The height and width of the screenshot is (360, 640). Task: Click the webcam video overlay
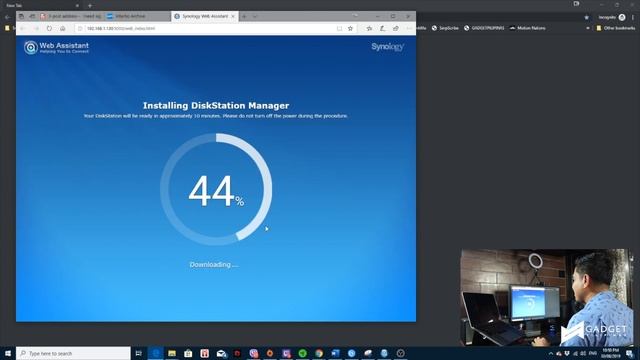(548, 298)
